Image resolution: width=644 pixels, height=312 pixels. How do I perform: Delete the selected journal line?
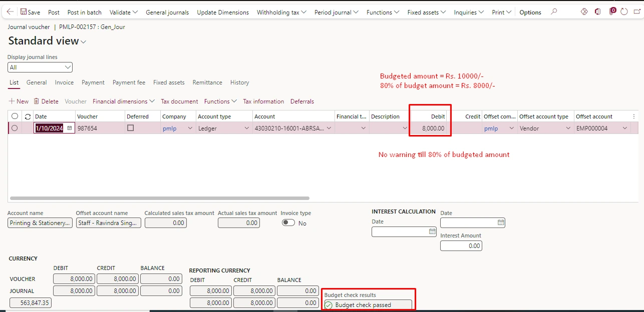46,101
